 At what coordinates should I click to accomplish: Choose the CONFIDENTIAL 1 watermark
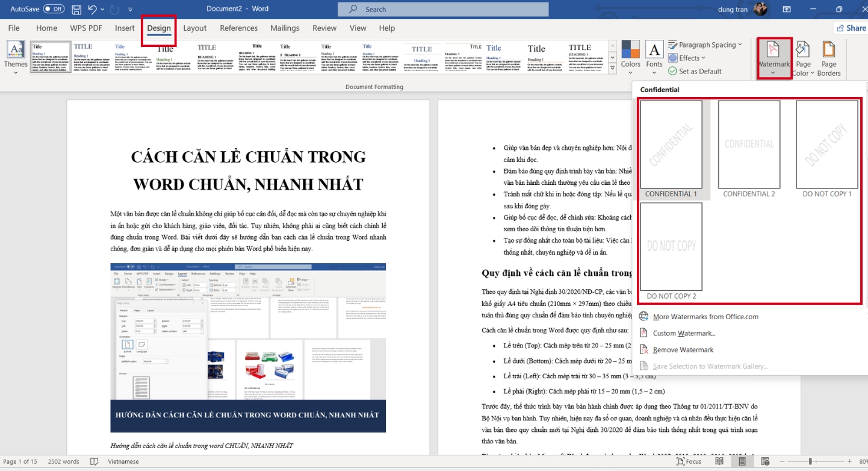pos(671,149)
